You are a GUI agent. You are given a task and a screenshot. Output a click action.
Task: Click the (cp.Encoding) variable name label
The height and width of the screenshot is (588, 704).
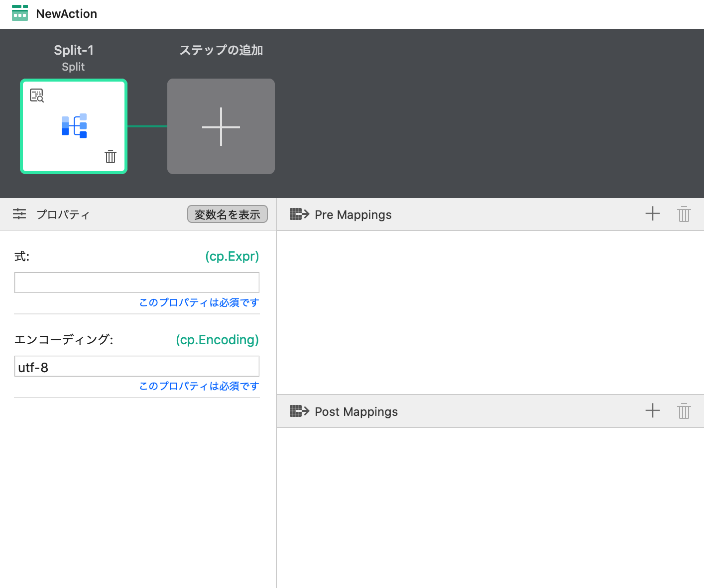point(217,340)
